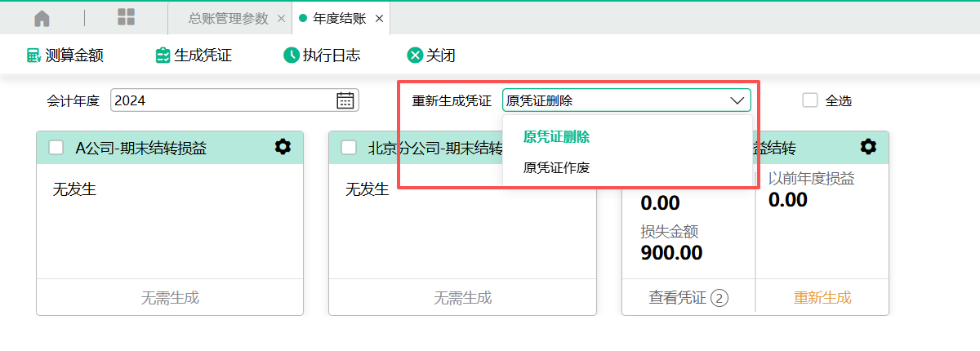Viewport: 980px width, 351px height.
Task: Click 无需生成 under A公司 card
Action: 170,298
